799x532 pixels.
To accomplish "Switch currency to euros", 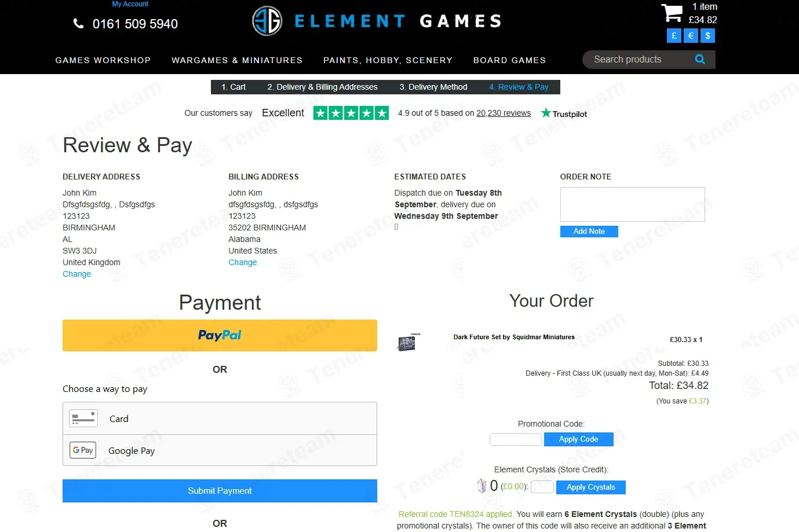I will coord(691,36).
